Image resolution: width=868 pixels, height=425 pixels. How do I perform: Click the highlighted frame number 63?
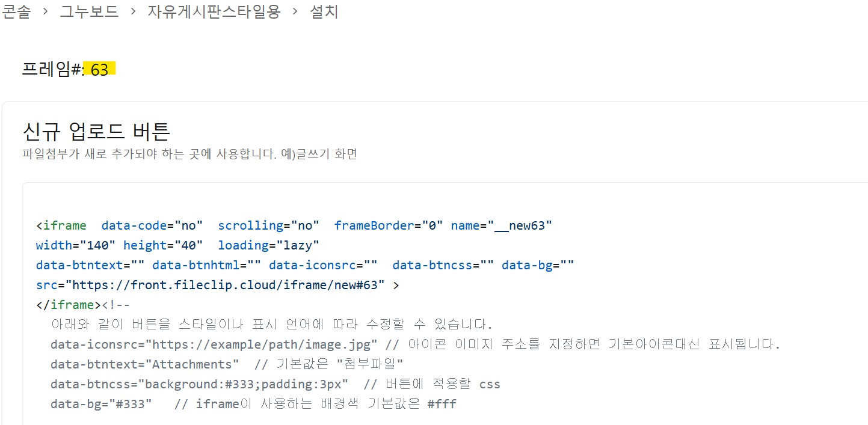click(x=100, y=69)
